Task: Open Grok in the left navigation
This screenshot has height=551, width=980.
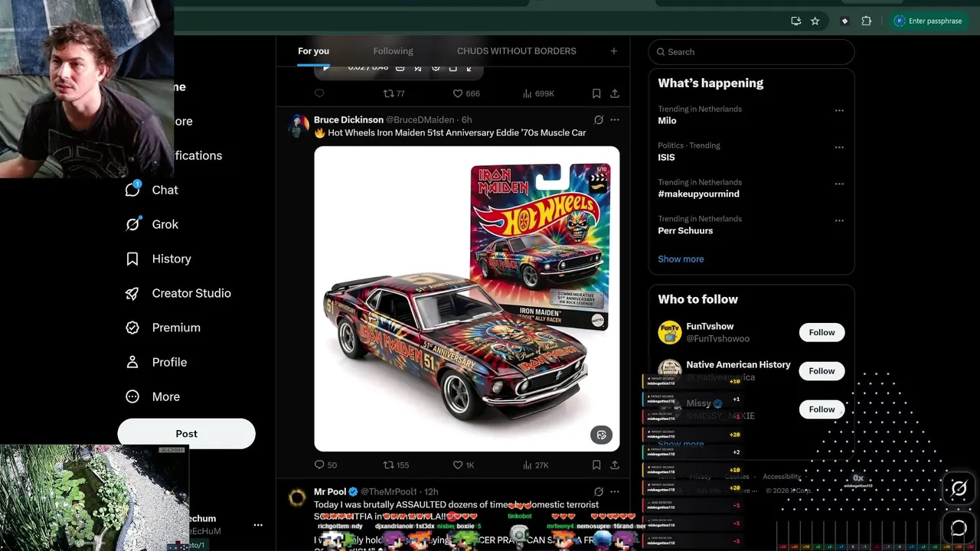Action: (x=152, y=224)
